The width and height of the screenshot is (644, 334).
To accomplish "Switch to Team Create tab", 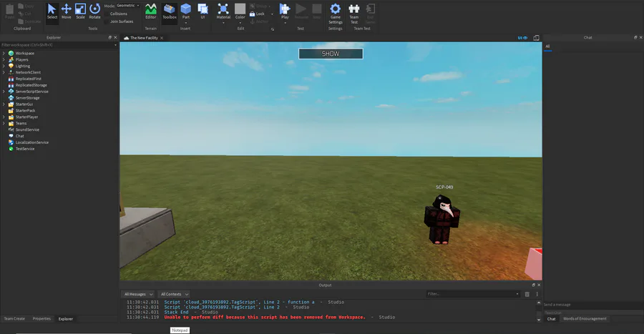I will pyautogui.click(x=14, y=319).
